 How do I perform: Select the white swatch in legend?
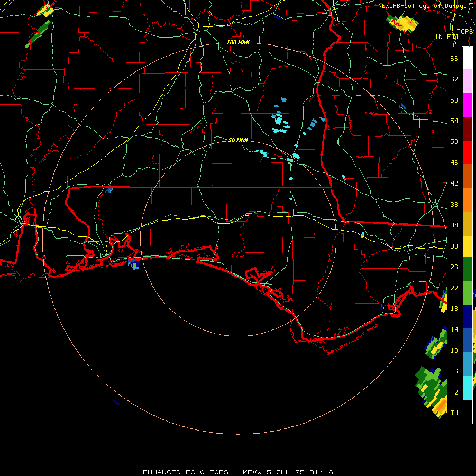(x=467, y=58)
